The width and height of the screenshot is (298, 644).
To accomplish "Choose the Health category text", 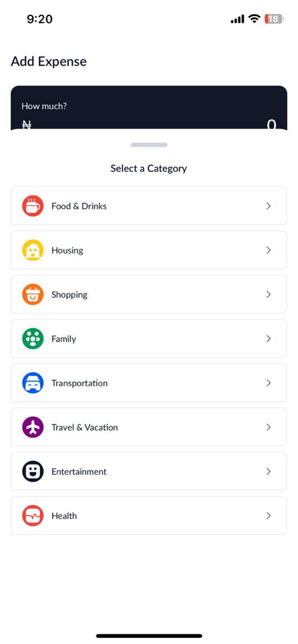I will click(x=64, y=516).
